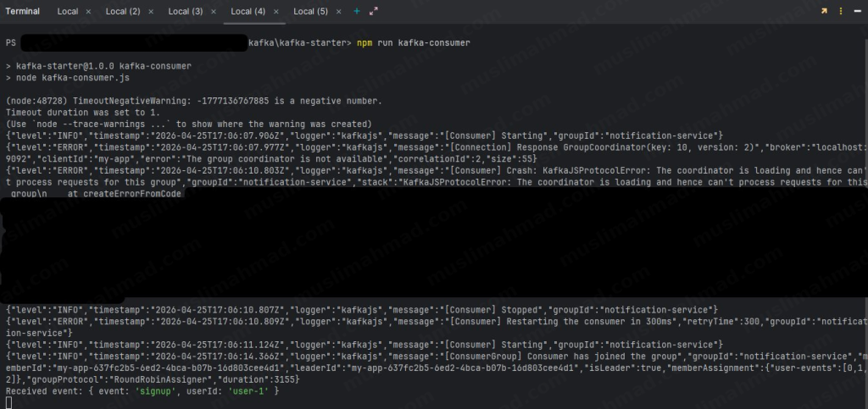Click the expand terminal panel arrows icon

(x=373, y=11)
